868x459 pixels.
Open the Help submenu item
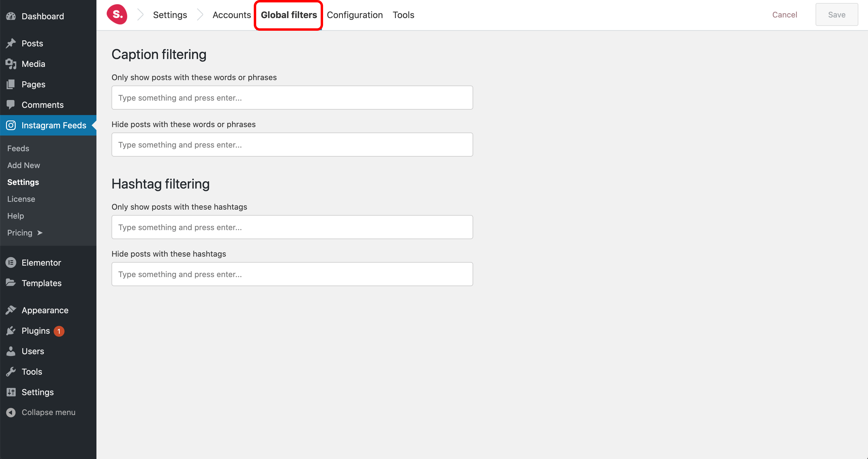[15, 216]
